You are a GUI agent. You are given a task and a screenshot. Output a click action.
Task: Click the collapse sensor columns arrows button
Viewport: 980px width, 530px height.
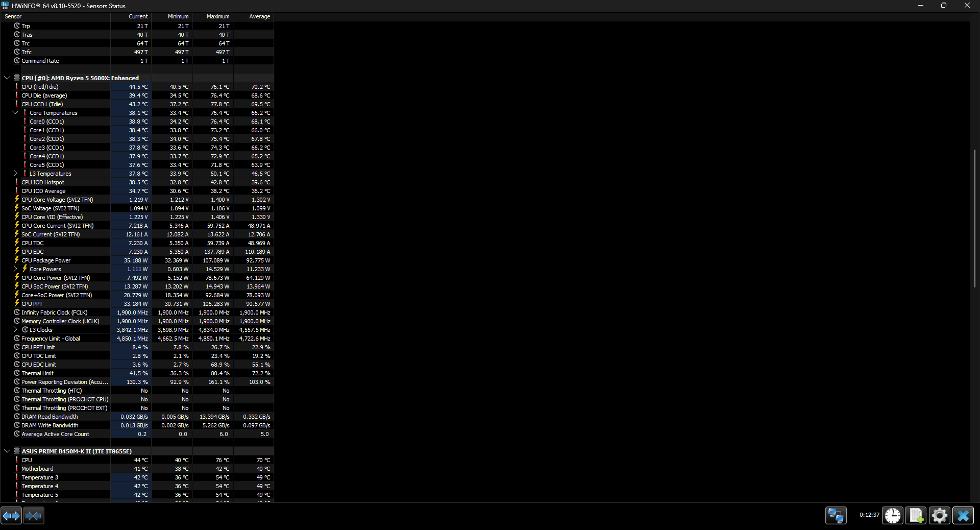click(34, 516)
